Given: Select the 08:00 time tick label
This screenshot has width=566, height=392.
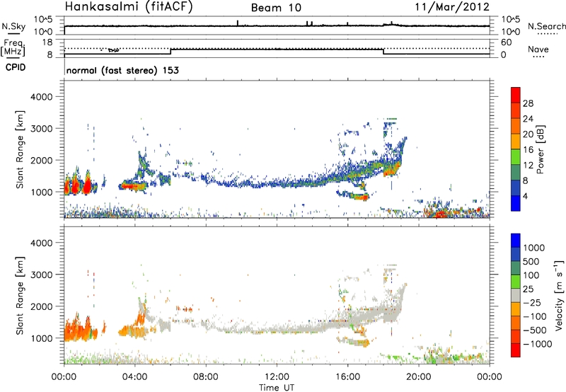Looking at the screenshot, I should click(206, 377).
